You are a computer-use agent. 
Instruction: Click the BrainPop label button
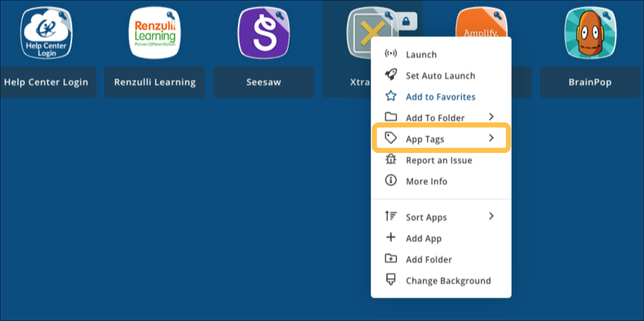(590, 82)
